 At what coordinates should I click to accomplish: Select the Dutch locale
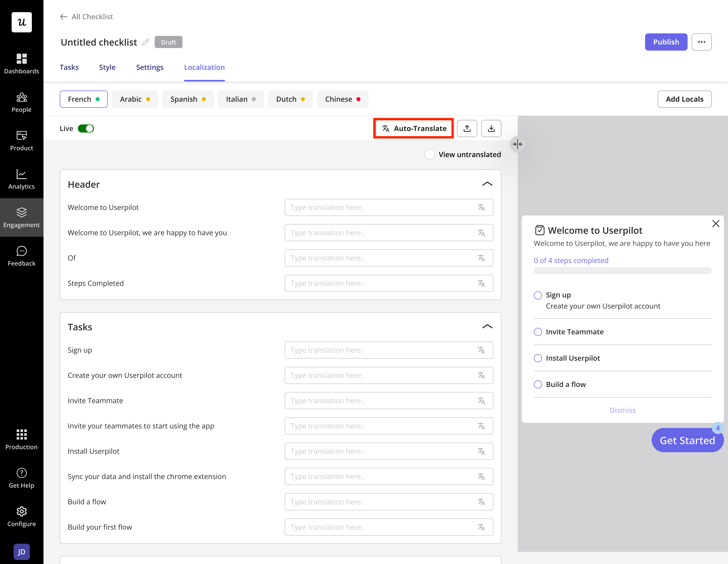tap(290, 99)
